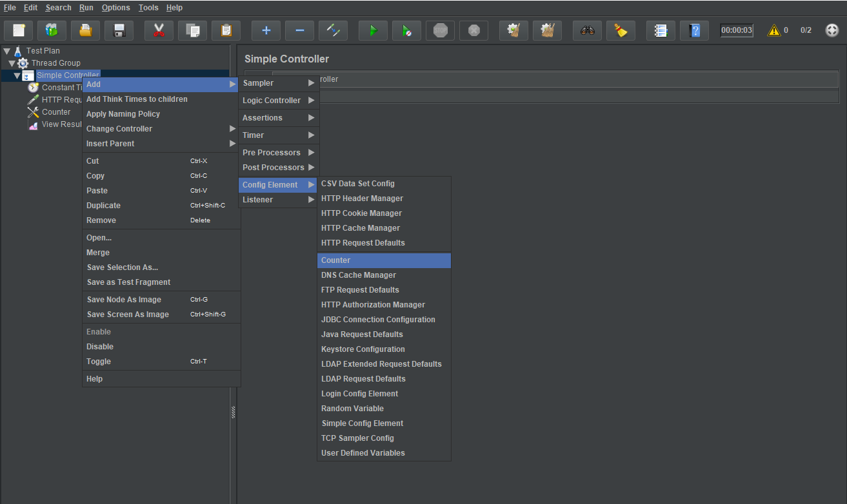Collapse the Simple Controller tree node
847x504 pixels.
tap(17, 75)
